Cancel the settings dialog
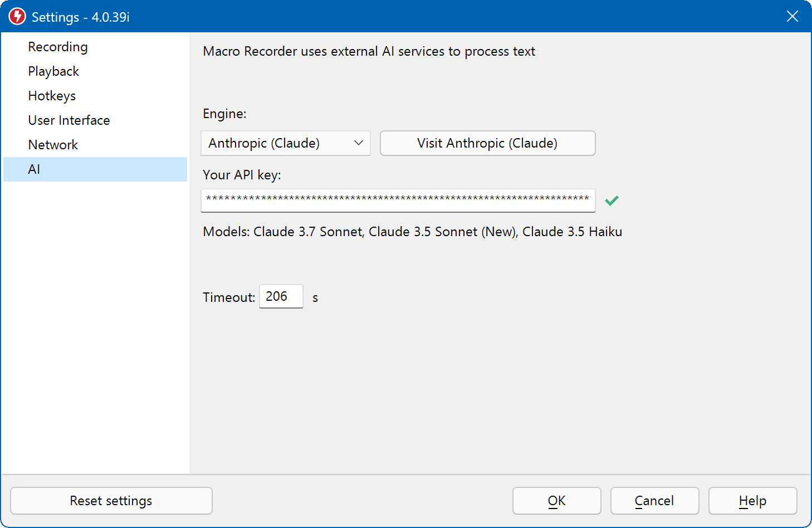The height and width of the screenshot is (528, 812). click(654, 501)
